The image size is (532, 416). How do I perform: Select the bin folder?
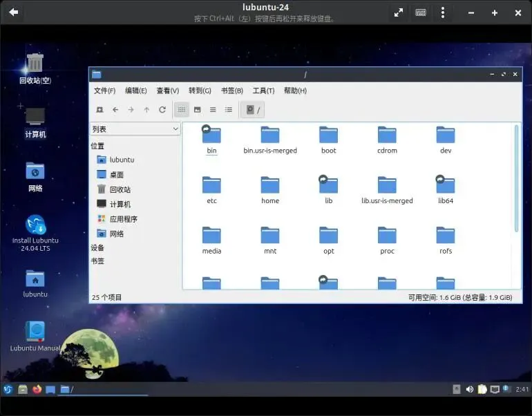[x=211, y=140]
